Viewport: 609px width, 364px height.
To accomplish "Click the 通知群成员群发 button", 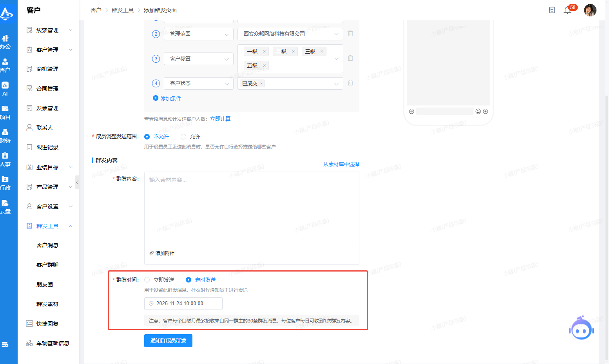I will point(168,340).
